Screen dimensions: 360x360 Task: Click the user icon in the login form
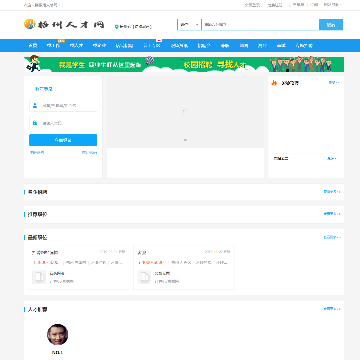[x=35, y=105]
